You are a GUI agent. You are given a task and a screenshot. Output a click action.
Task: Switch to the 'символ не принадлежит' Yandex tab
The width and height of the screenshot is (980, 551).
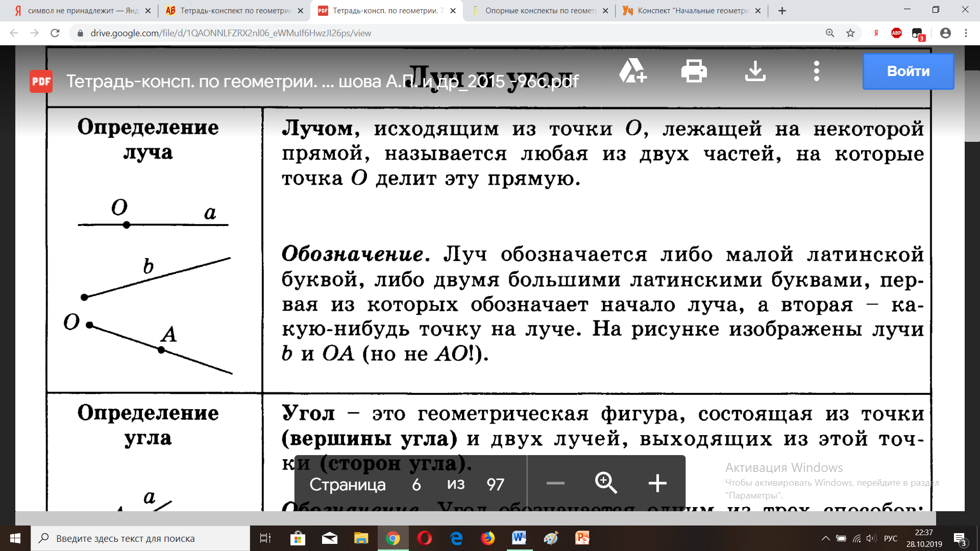[82, 11]
